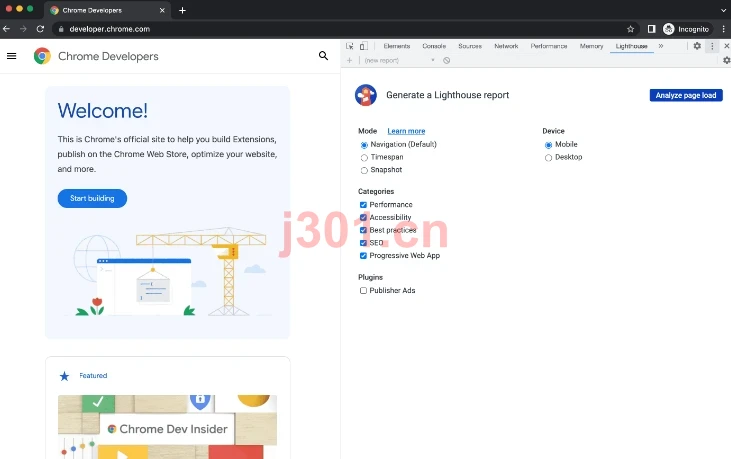This screenshot has height=459, width=731.
Task: Open the hamburger navigation menu
Action: click(12, 56)
